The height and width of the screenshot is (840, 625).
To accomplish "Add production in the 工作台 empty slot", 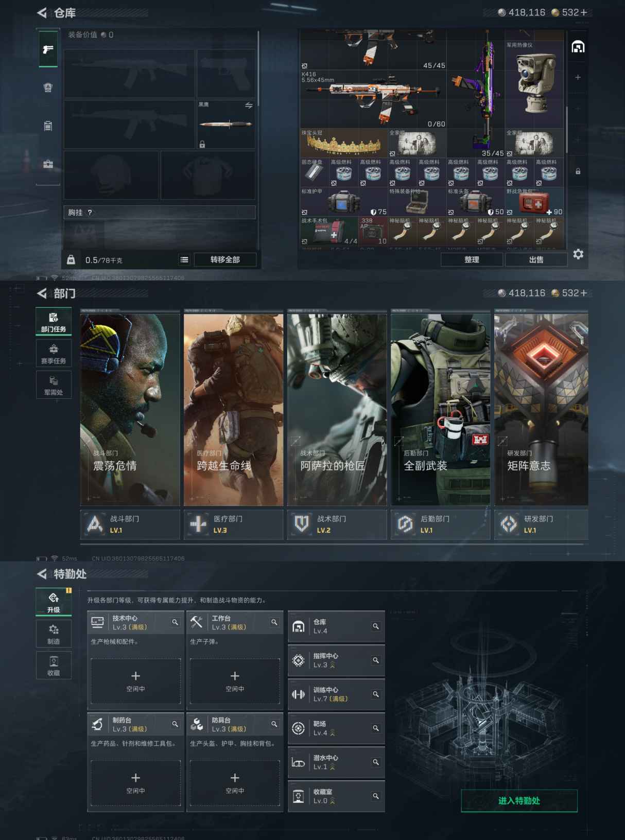I will pyautogui.click(x=235, y=680).
